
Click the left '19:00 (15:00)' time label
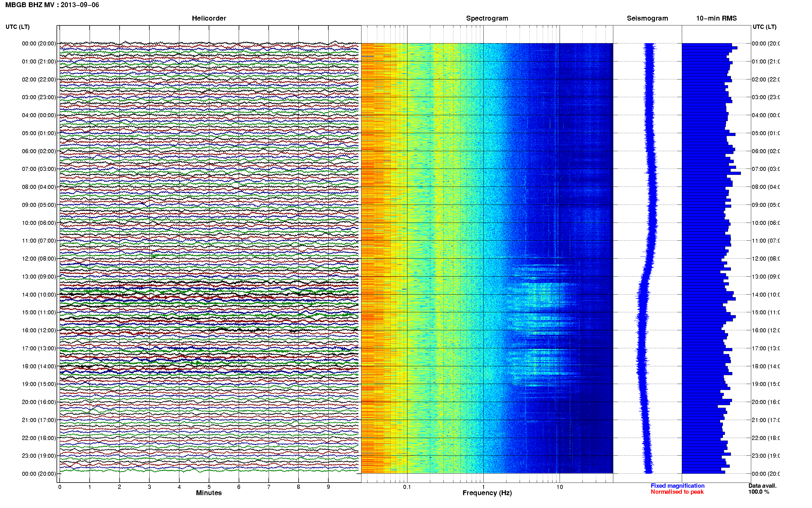click(39, 384)
